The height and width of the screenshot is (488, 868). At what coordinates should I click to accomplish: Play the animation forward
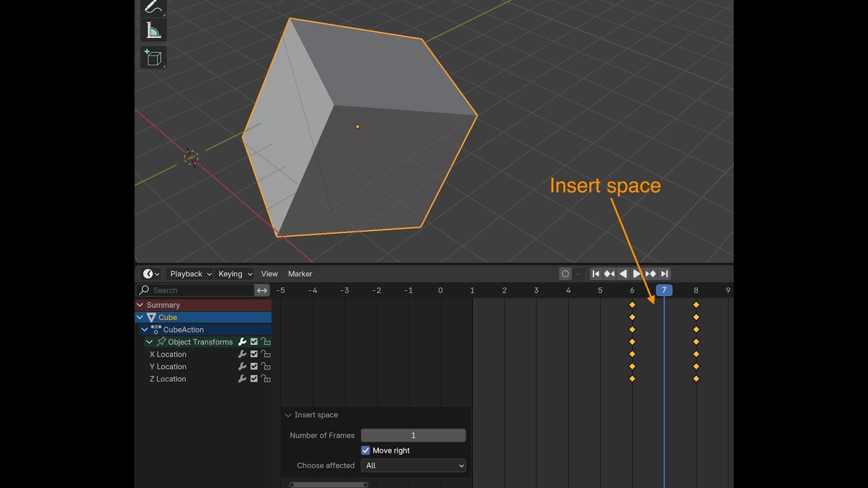pyautogui.click(x=637, y=274)
